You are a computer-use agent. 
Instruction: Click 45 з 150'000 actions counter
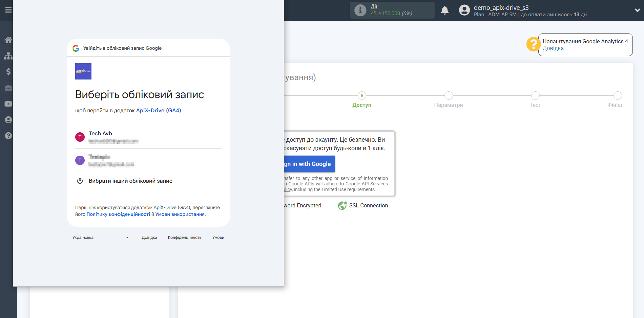(x=391, y=14)
